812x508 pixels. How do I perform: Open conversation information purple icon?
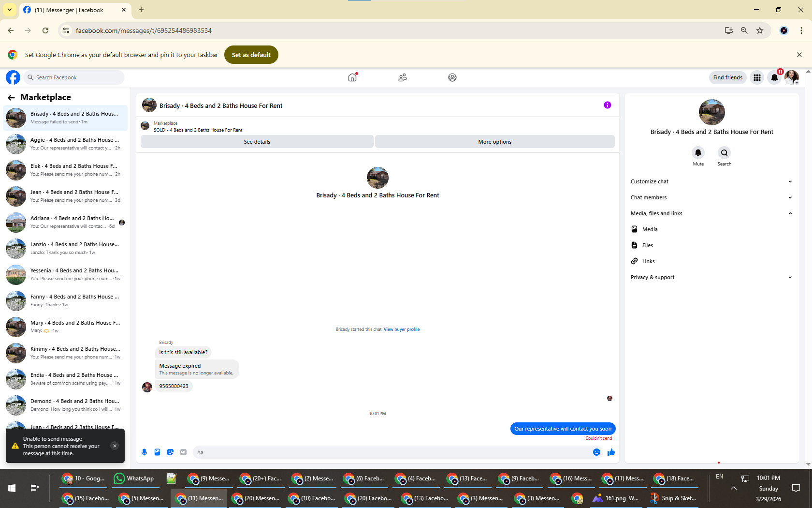click(608, 105)
